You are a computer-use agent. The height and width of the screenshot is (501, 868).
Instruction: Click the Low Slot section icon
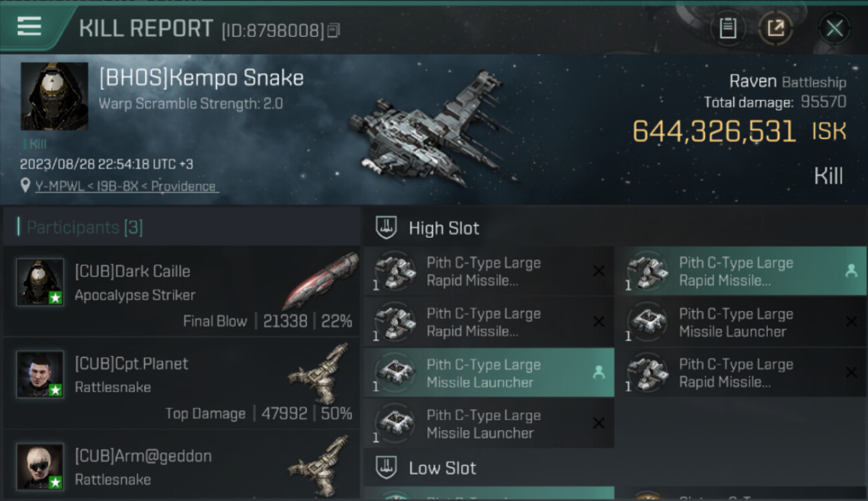pos(386,468)
